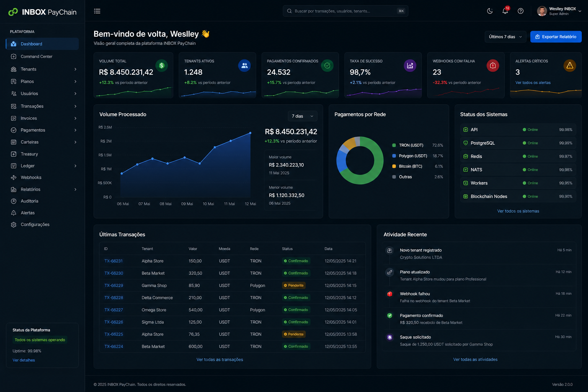Screen dimensions: 588x392
Task: Open the 7 dias chart range dropdown
Action: [x=302, y=116]
